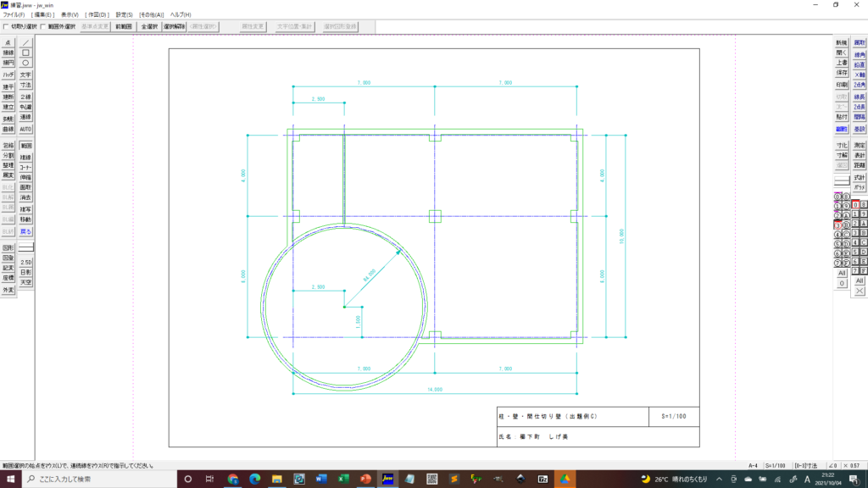The height and width of the screenshot is (488, 868).
Task: Open the S=1/100 scale setting in status bar
Action: (776, 465)
